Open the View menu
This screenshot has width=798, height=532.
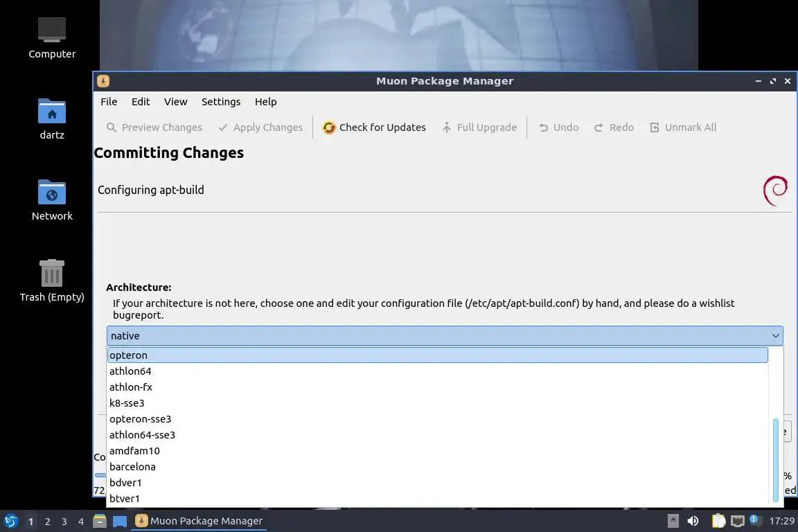175,102
